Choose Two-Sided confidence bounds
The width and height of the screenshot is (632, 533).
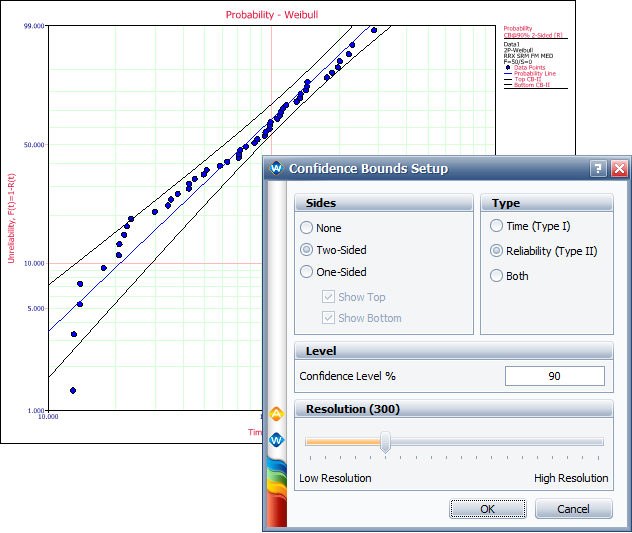pos(307,250)
